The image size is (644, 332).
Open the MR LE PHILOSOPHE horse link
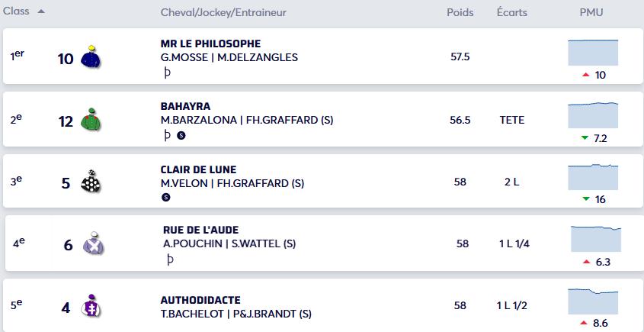(210, 44)
